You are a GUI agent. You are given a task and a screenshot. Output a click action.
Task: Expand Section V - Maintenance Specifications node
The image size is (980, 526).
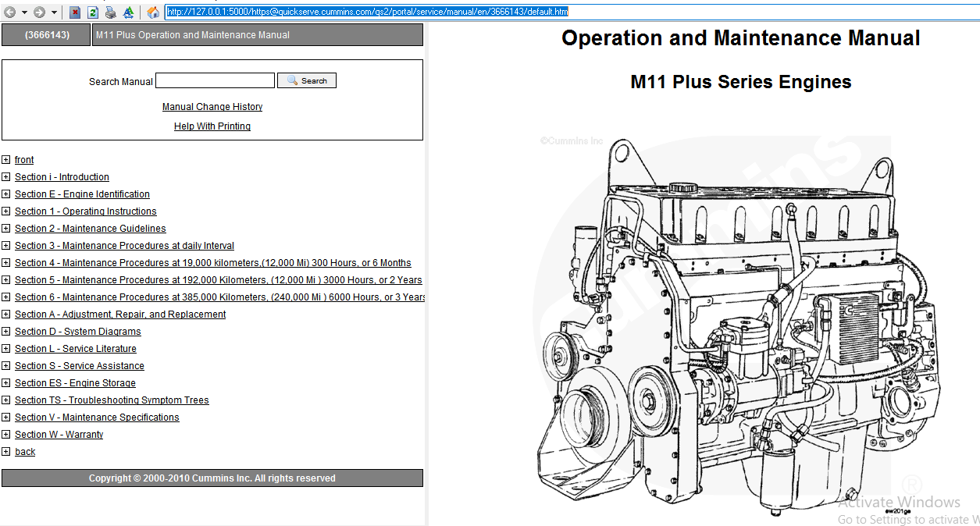(x=6, y=418)
